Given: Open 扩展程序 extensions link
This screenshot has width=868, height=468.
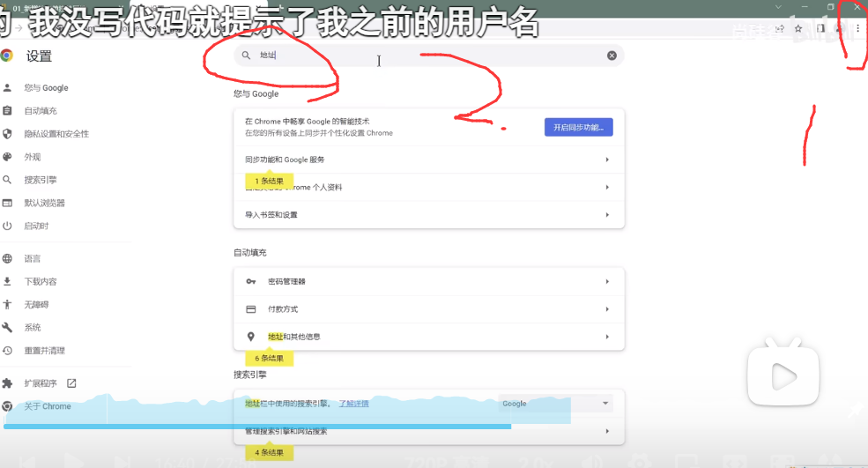Looking at the screenshot, I should (x=41, y=383).
